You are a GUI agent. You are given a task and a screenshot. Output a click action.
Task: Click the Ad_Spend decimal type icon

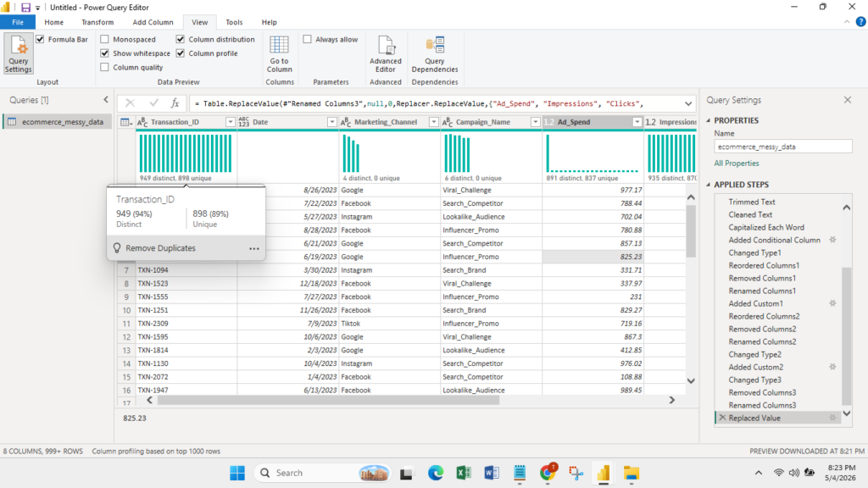click(x=548, y=122)
